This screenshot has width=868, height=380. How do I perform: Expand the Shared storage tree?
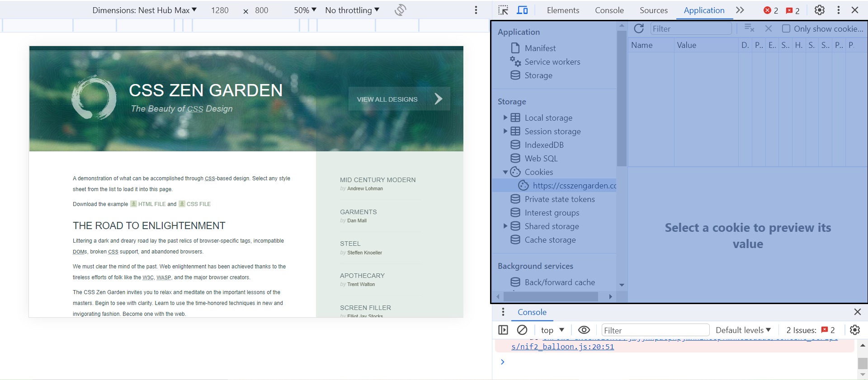coord(505,226)
